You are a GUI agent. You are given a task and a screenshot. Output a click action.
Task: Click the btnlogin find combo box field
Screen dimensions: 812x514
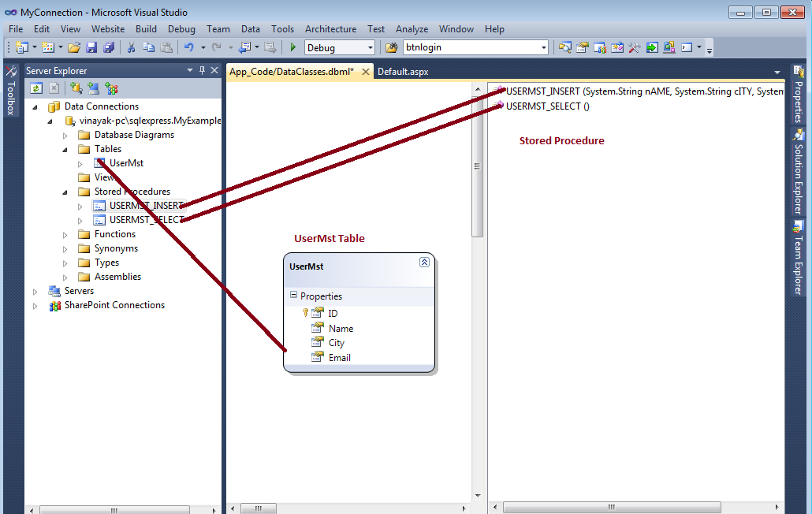click(471, 48)
